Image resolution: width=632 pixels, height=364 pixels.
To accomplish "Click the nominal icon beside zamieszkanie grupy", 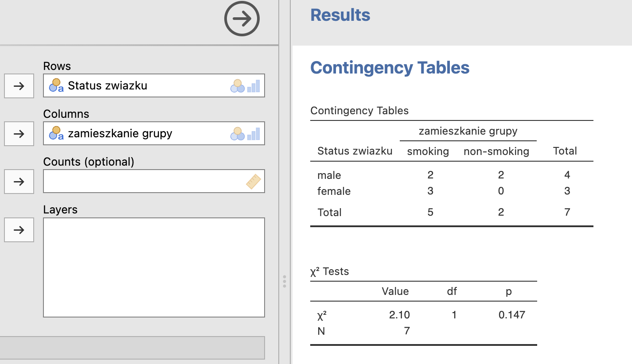I will click(56, 133).
